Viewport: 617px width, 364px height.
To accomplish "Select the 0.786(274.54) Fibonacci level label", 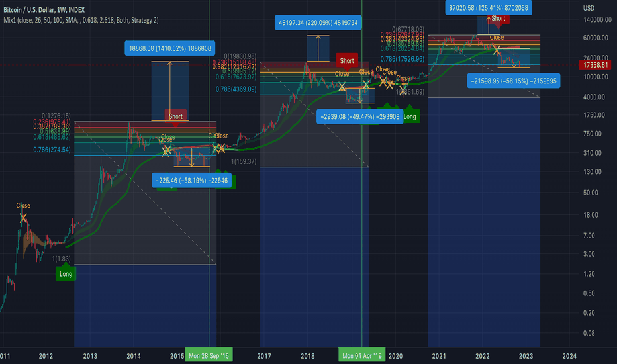I will click(52, 150).
